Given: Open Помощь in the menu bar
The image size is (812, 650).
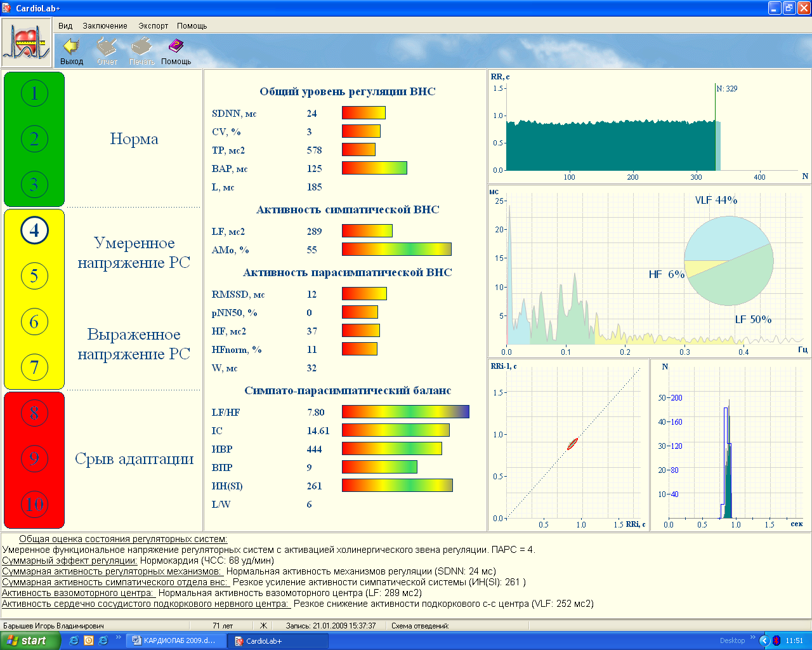Looking at the screenshot, I should (x=192, y=26).
